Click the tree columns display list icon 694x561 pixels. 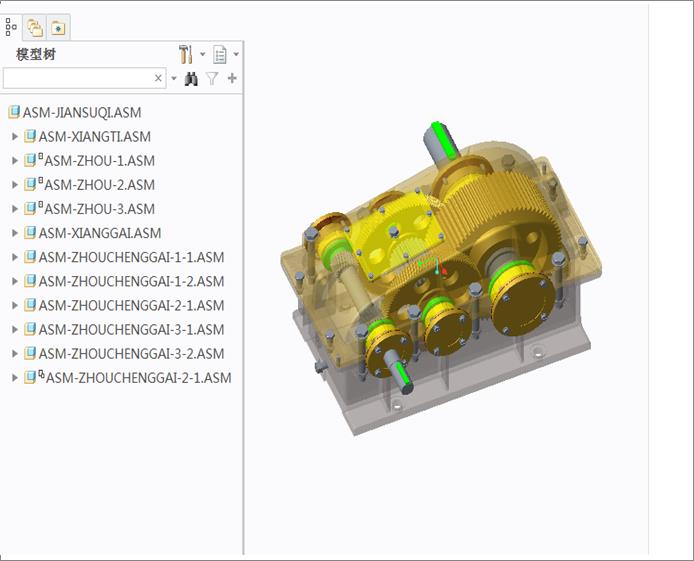220,55
